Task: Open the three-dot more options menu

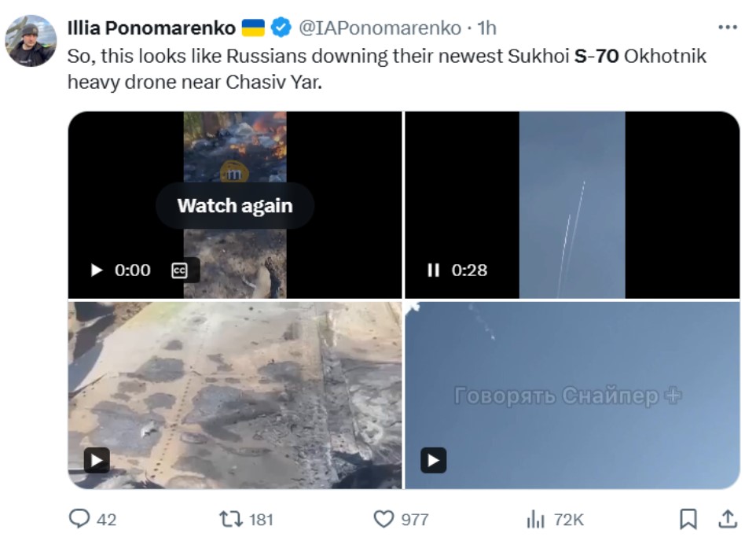Action: click(x=728, y=28)
